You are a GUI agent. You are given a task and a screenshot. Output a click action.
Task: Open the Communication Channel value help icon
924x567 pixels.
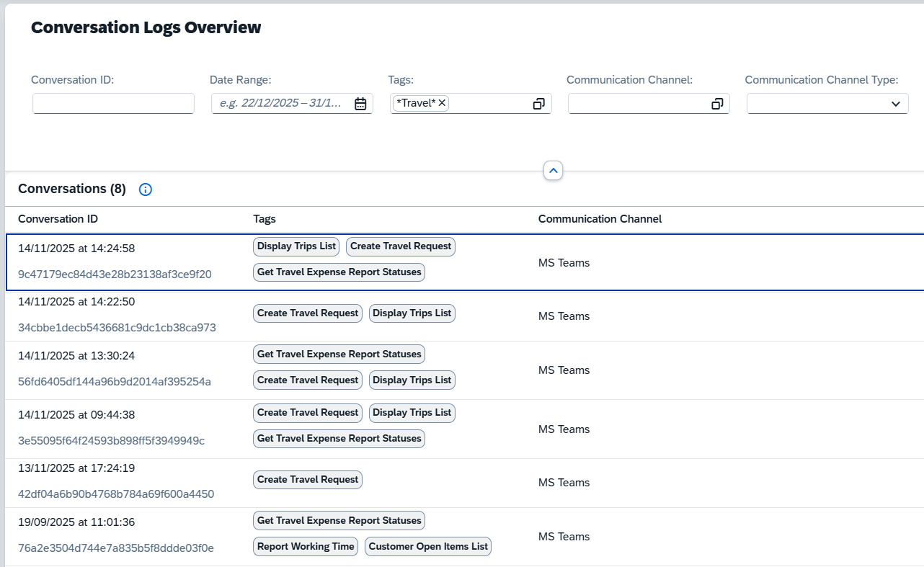pyautogui.click(x=717, y=104)
